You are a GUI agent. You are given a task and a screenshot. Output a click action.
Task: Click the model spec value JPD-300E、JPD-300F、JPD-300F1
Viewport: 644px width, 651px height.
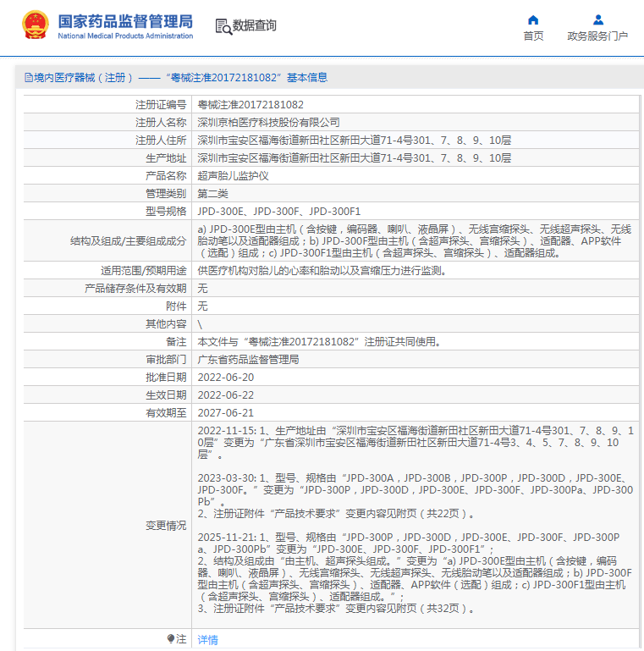[x=279, y=212]
